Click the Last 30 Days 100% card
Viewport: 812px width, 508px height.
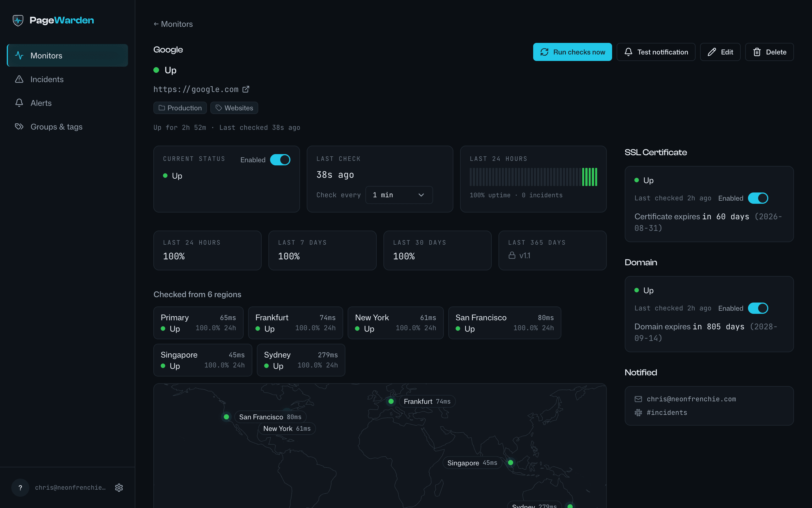438,250
